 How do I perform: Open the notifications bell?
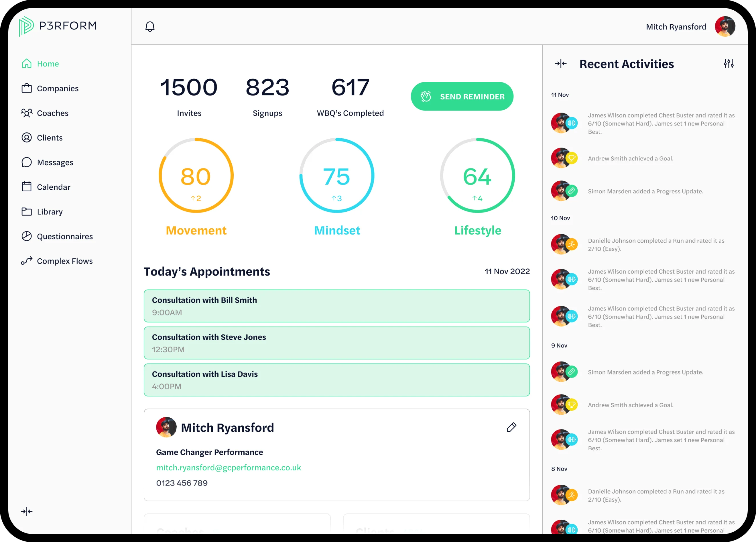tap(150, 26)
